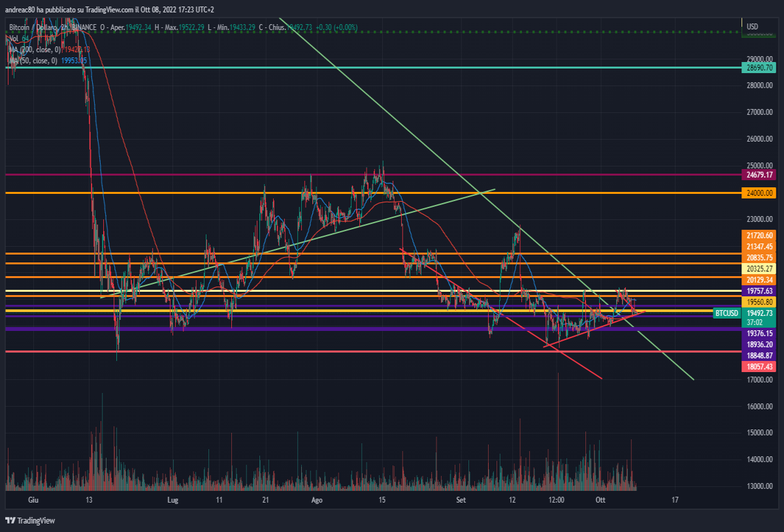The width and height of the screenshot is (784, 532).
Task: Click the 26000.00 price scale value
Action: click(760, 139)
